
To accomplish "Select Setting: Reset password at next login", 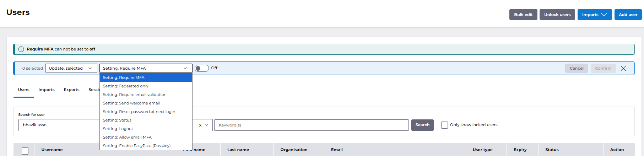I will point(139,112).
